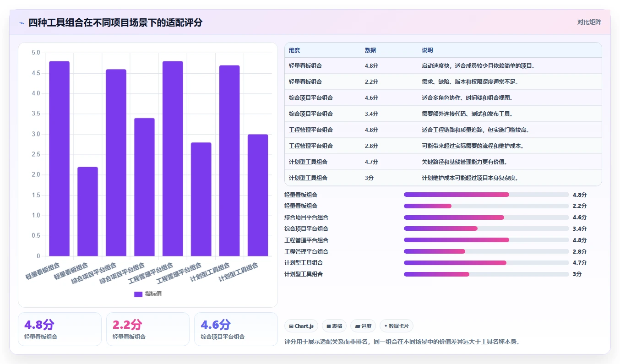Select the Chart.js tag text
Image resolution: width=620 pixels, height=364 pixels.
(304, 326)
